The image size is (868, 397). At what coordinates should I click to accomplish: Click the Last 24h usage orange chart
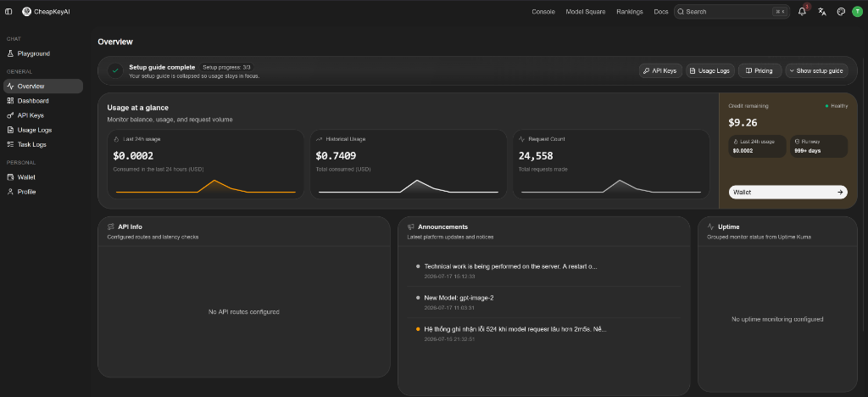[205, 187]
